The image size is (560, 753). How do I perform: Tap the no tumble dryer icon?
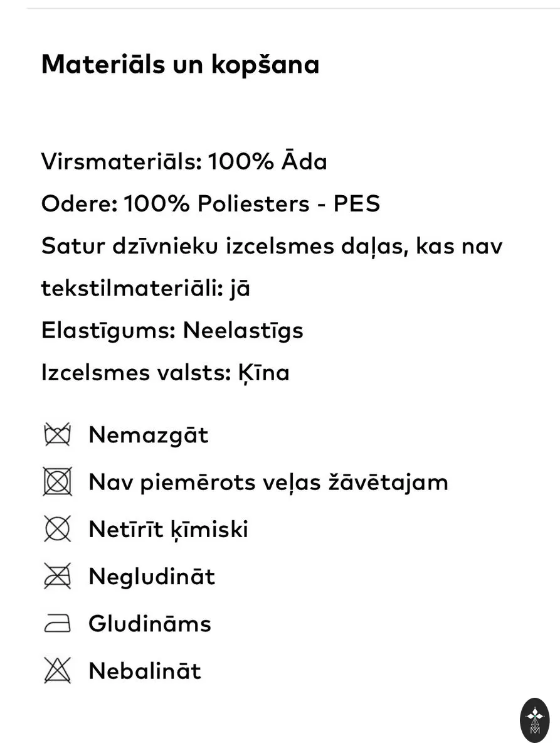[58, 481]
